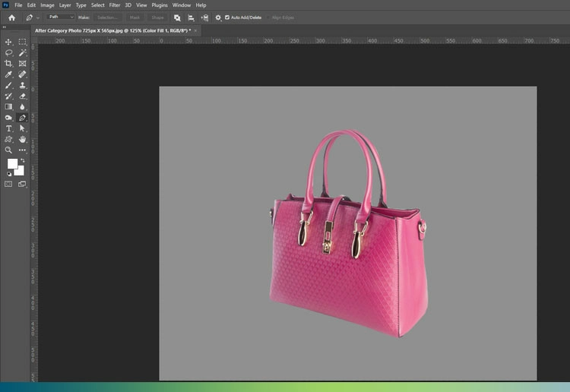Select the Pen tool in toolbox
This screenshot has height=392, width=570.
pyautogui.click(x=23, y=118)
